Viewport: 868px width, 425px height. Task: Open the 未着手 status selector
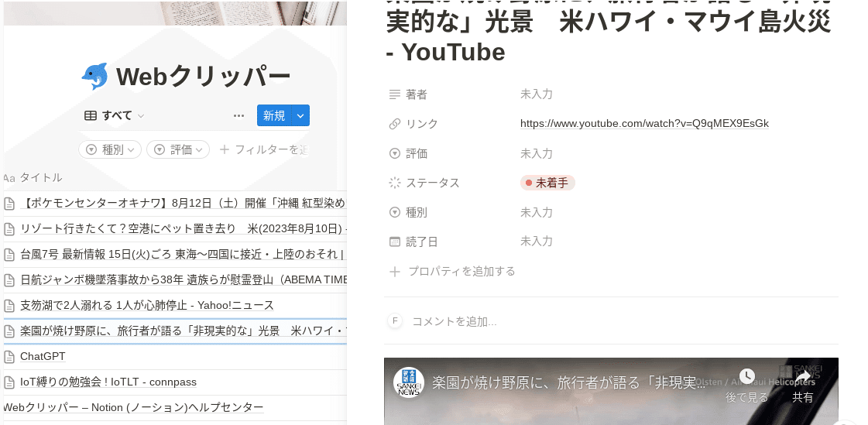coord(547,183)
